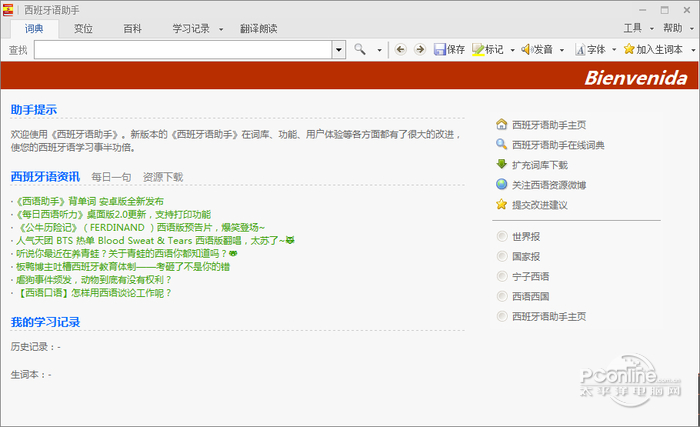Open the 提交改进建议 link text
700x427 pixels.
[x=540, y=205]
